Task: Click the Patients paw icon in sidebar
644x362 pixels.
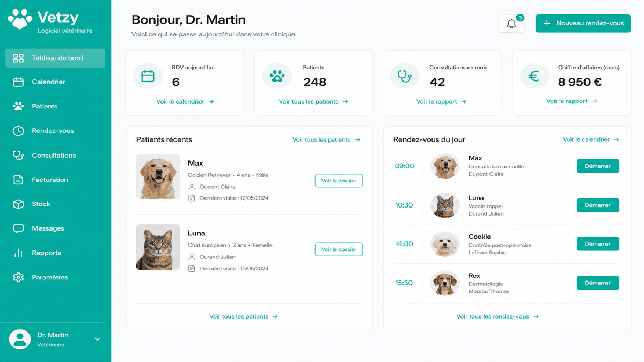Action: pos(18,106)
